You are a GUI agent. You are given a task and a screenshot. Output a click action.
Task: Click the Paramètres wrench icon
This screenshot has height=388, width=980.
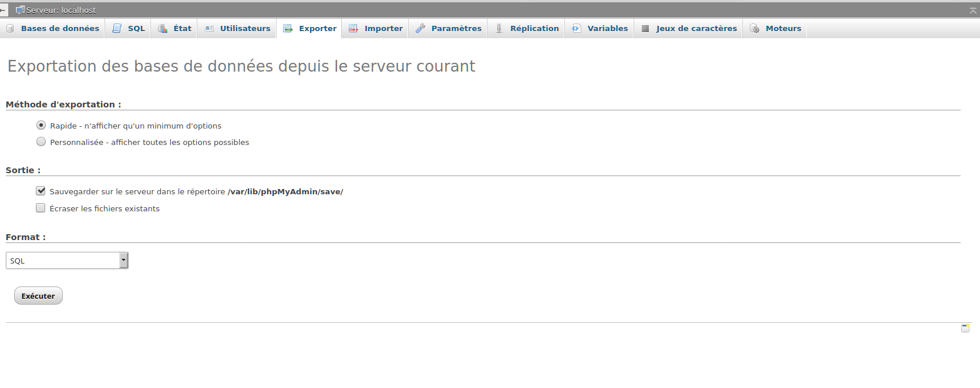420,28
